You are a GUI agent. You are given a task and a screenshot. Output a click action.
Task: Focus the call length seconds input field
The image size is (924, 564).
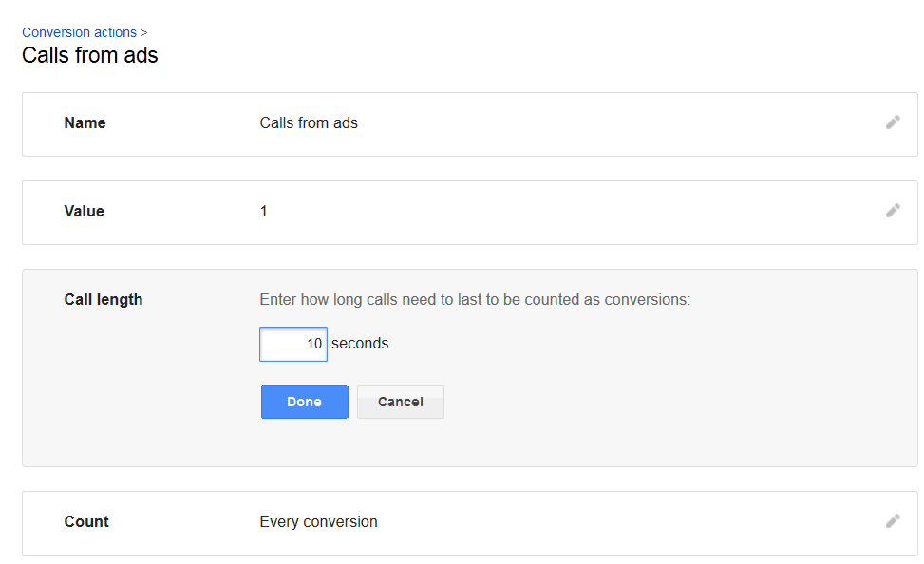tap(293, 344)
